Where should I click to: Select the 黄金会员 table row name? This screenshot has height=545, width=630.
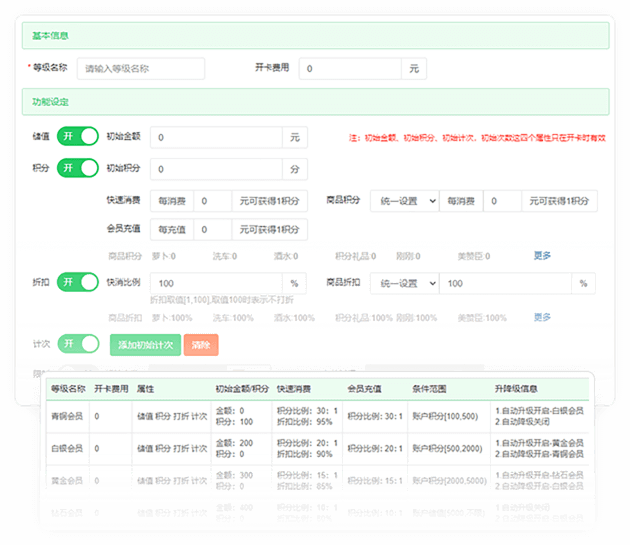(x=67, y=480)
